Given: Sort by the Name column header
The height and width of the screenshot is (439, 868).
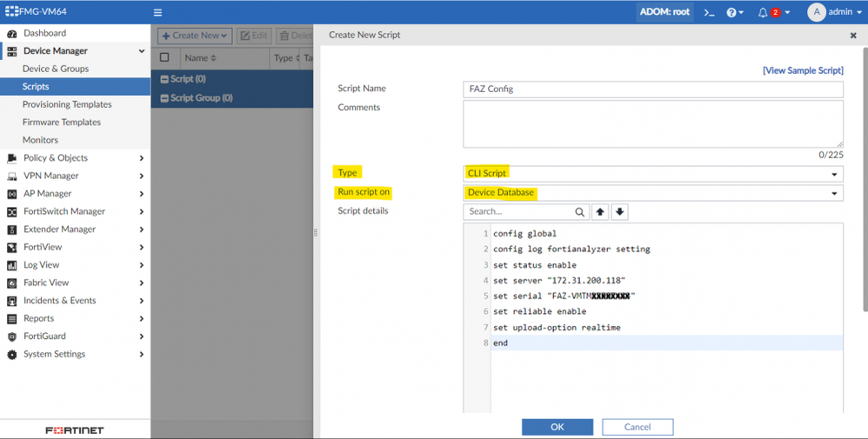Looking at the screenshot, I should (200, 57).
